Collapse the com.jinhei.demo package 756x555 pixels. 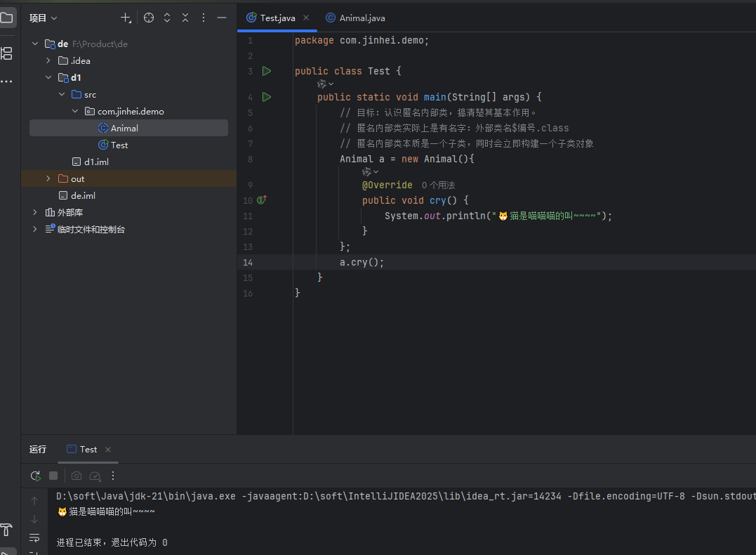coord(75,112)
